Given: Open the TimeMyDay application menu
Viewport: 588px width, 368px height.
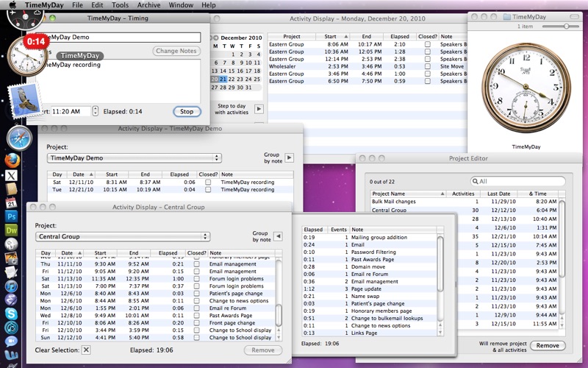Looking at the screenshot, I should (x=44, y=5).
